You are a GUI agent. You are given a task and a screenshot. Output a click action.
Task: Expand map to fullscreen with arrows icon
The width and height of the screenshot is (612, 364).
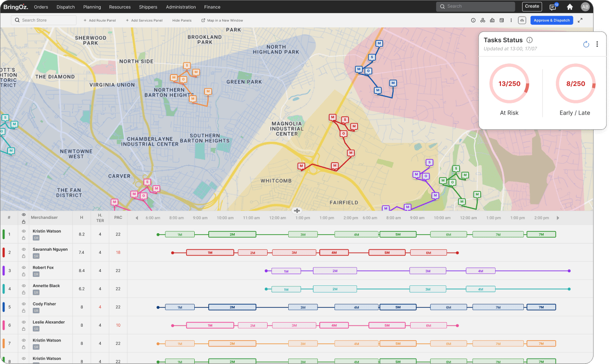(x=580, y=20)
